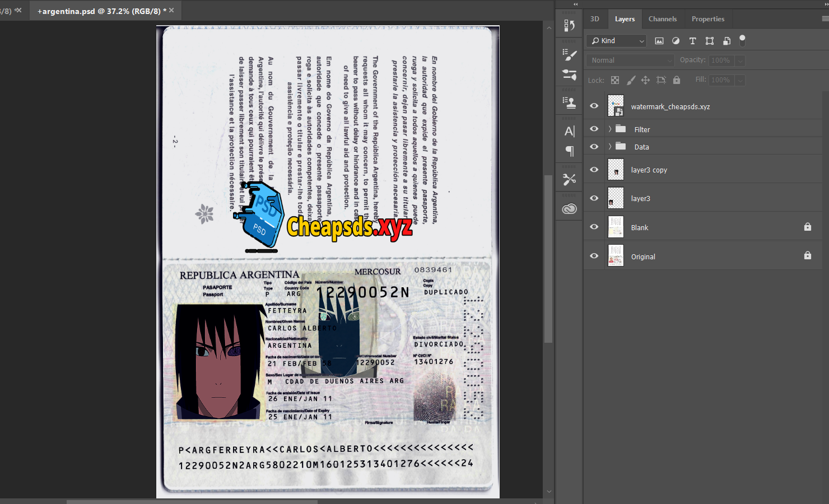Click the lock transparent pixels icon

pyautogui.click(x=615, y=80)
